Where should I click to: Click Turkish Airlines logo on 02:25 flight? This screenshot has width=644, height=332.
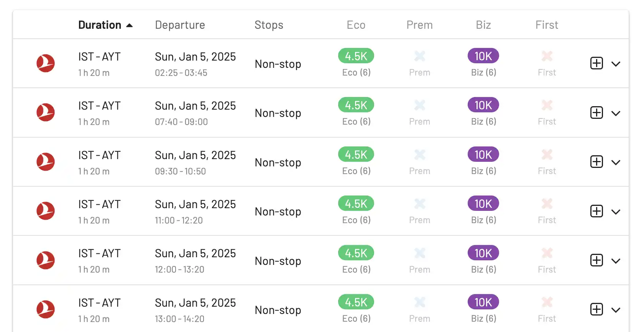(46, 63)
